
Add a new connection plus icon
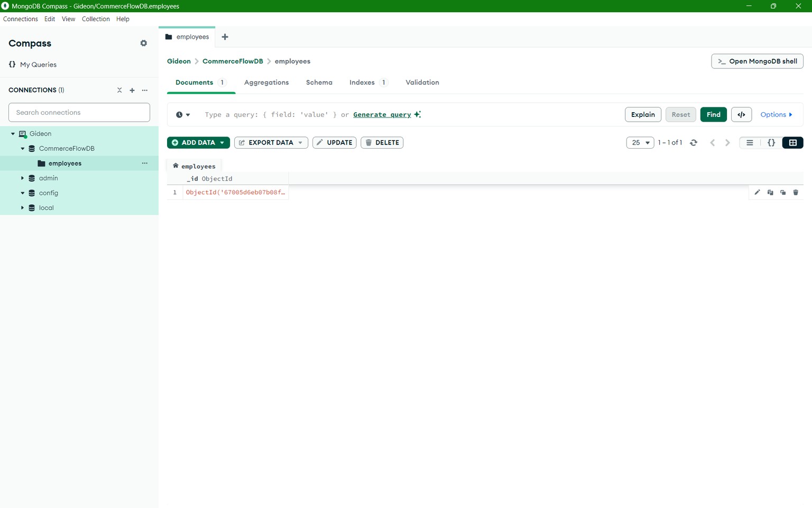pos(132,90)
